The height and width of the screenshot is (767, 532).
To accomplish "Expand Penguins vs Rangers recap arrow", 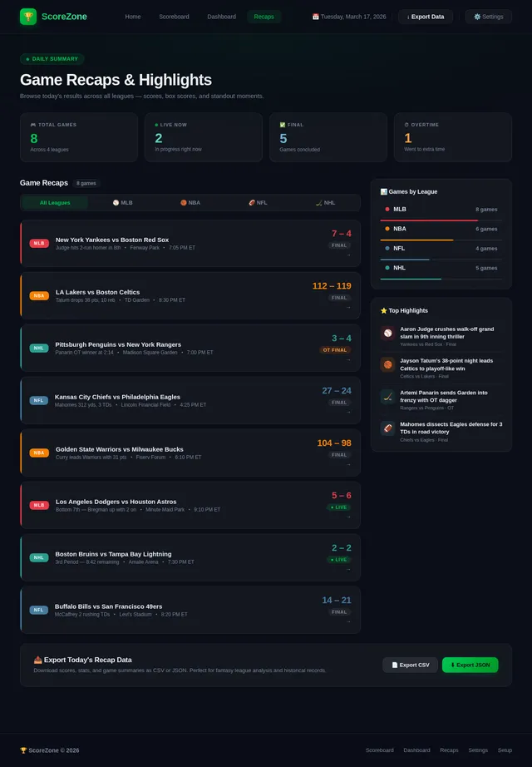I will 348,360.
